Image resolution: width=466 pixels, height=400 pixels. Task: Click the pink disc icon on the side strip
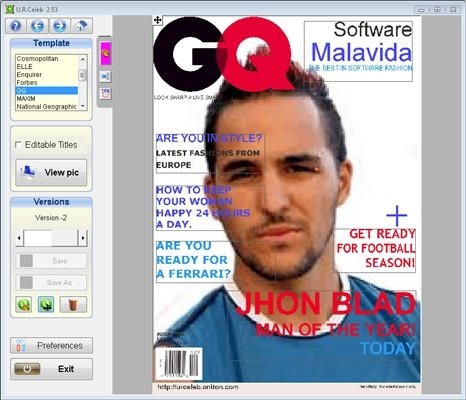(x=105, y=94)
